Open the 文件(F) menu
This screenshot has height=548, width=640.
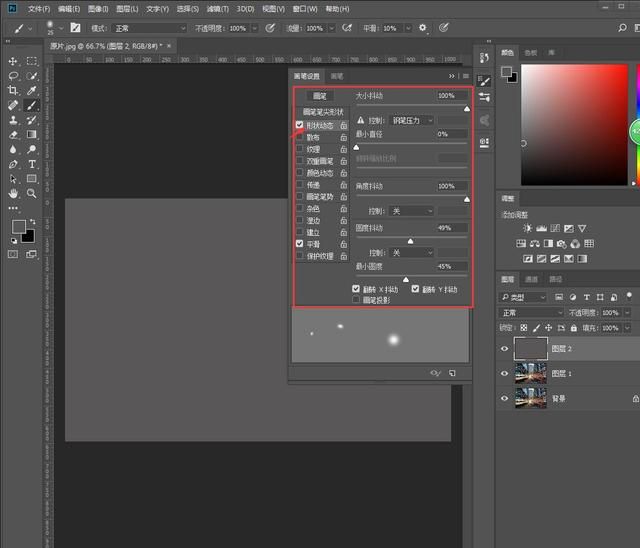click(39, 9)
